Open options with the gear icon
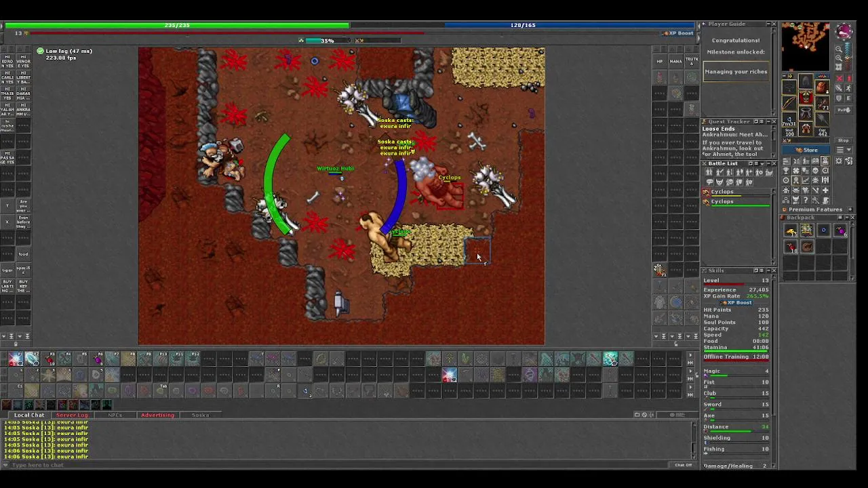 pyautogui.click(x=839, y=161)
